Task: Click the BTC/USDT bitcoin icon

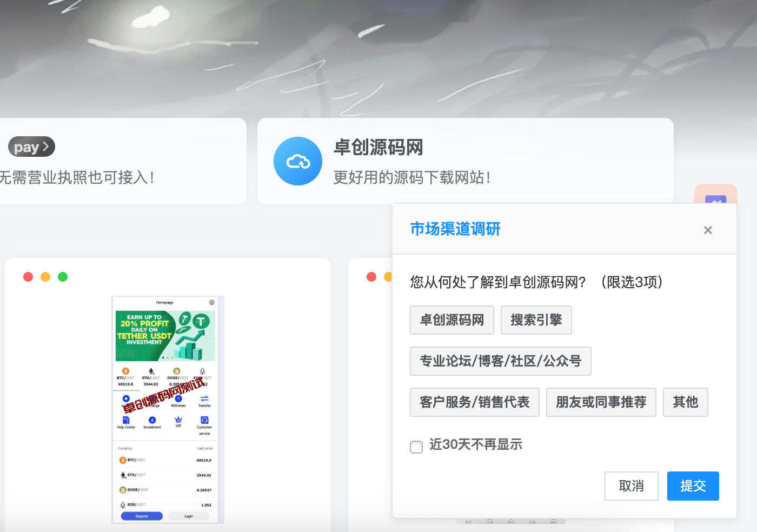Action: pyautogui.click(x=123, y=460)
